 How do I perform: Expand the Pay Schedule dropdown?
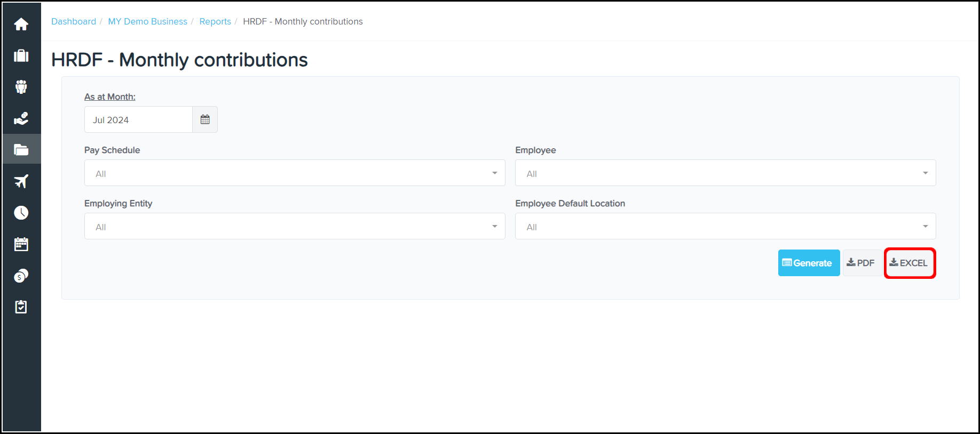click(x=295, y=173)
